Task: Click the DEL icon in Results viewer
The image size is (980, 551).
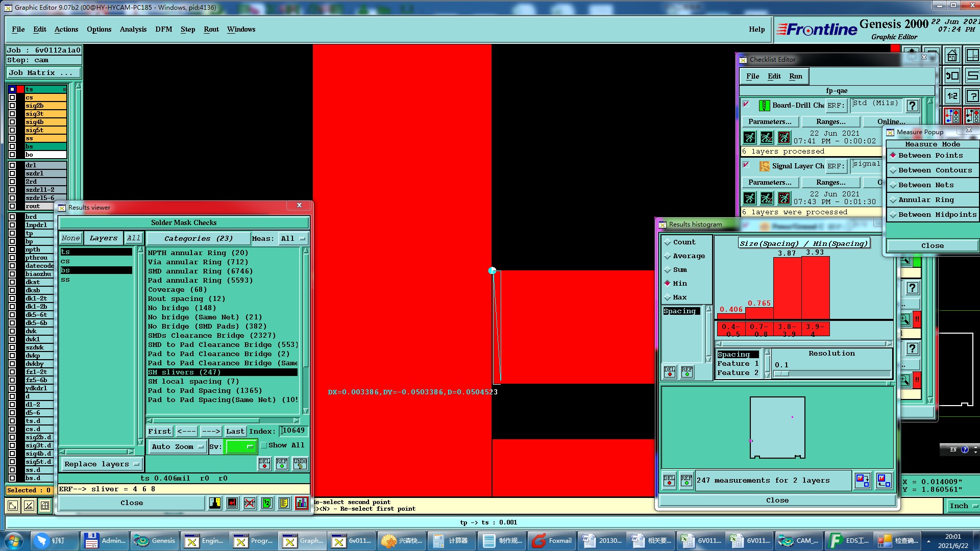Action: pos(264,463)
